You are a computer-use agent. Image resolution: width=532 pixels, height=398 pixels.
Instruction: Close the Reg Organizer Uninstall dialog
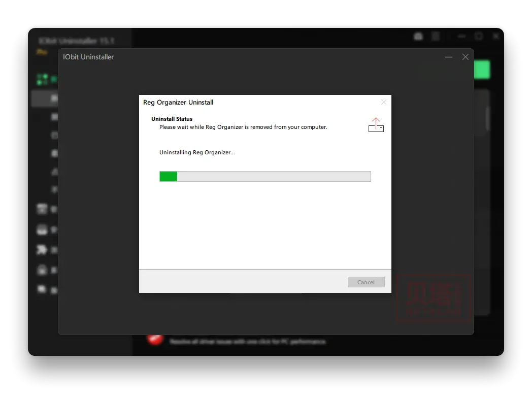384,102
